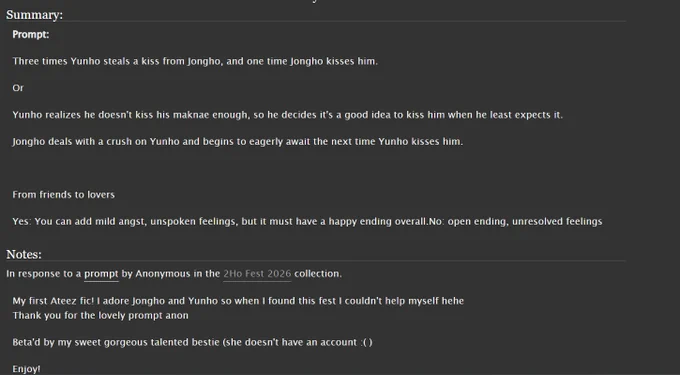
Task: Click the "Enjoy!" text at bottom
Action: [26, 369]
